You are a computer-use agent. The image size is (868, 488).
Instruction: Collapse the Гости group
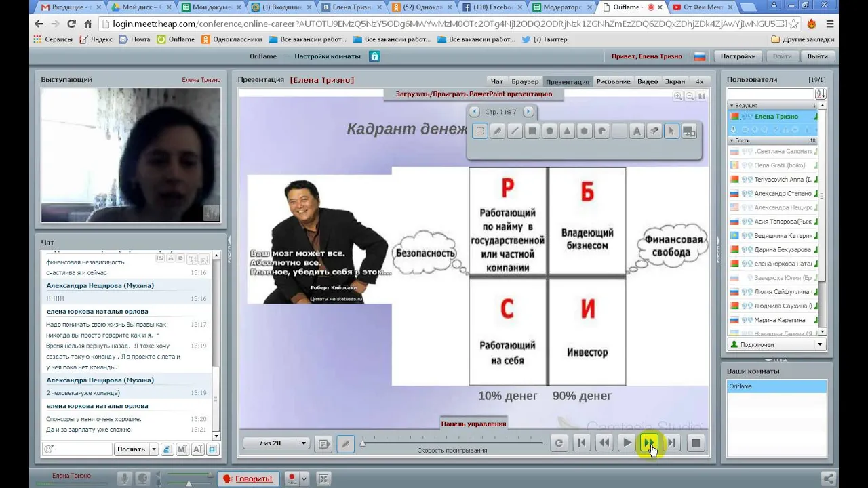click(732, 140)
